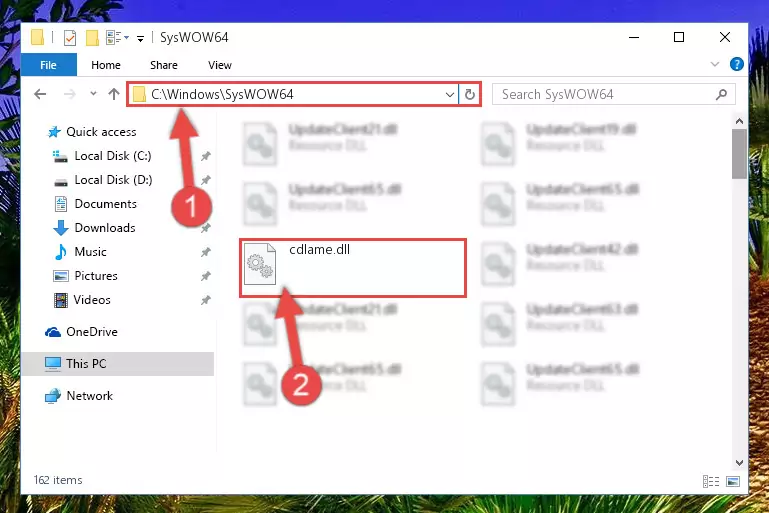
Task: Expand the address bar history dropdown
Action: (x=450, y=94)
